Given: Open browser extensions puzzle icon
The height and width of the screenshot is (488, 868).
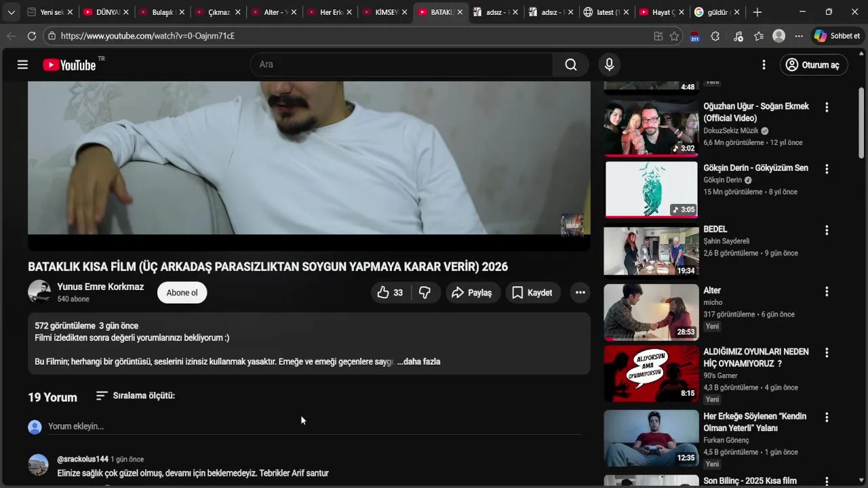Looking at the screenshot, I should pos(715,36).
